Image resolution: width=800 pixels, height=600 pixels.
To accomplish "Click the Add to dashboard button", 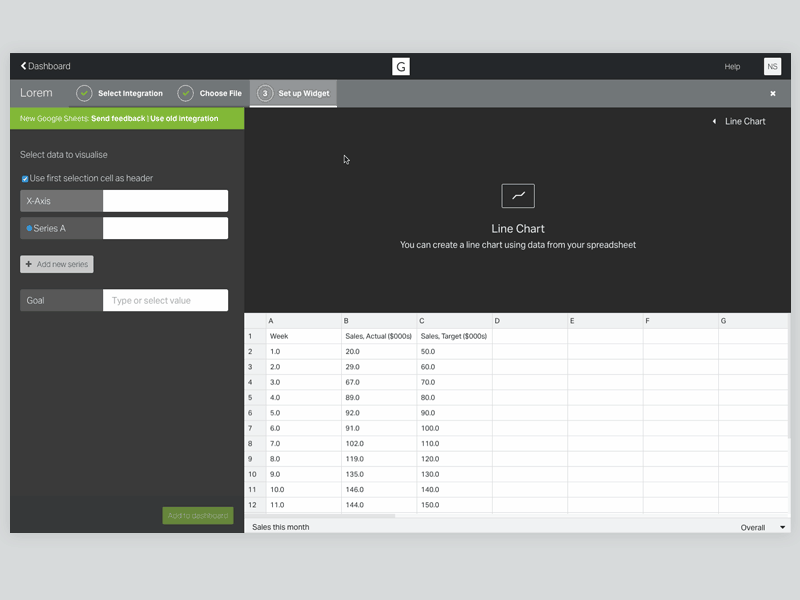I will [x=198, y=516].
